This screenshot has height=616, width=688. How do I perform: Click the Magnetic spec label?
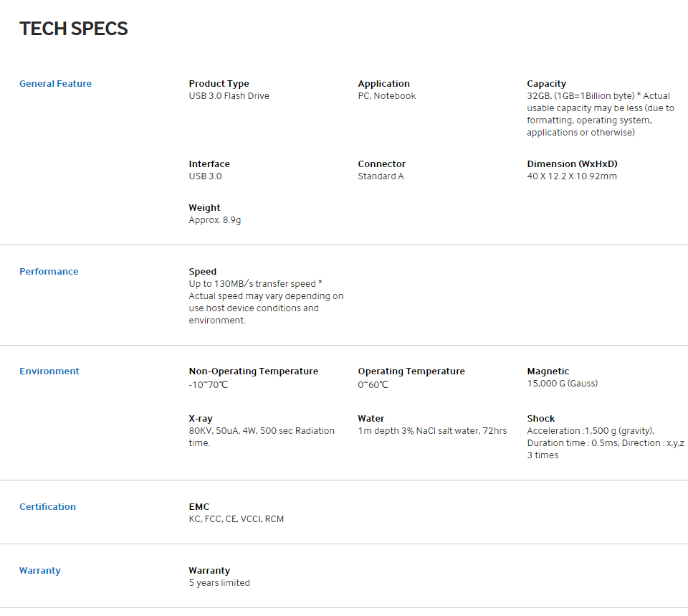[x=548, y=371]
